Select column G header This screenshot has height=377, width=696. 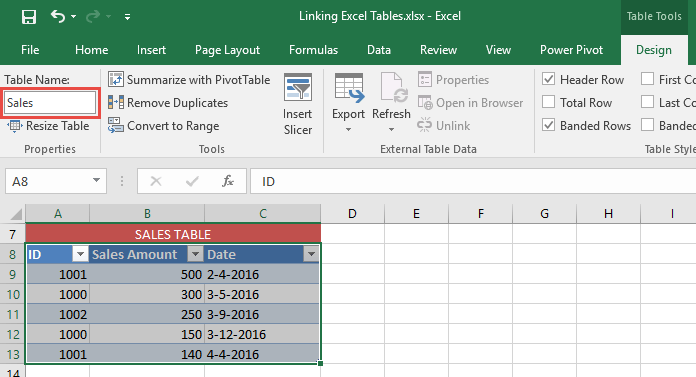[x=545, y=214]
